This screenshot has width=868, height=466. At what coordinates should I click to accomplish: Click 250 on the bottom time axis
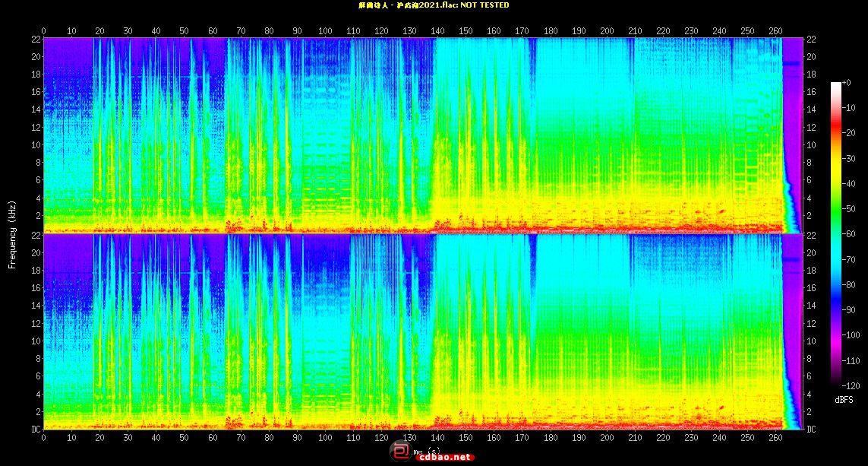748,438
